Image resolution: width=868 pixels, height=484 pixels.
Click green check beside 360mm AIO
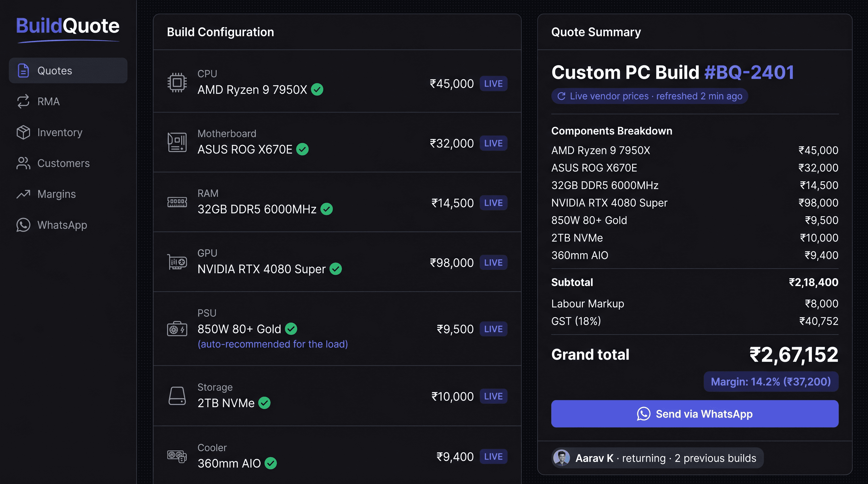click(x=271, y=463)
